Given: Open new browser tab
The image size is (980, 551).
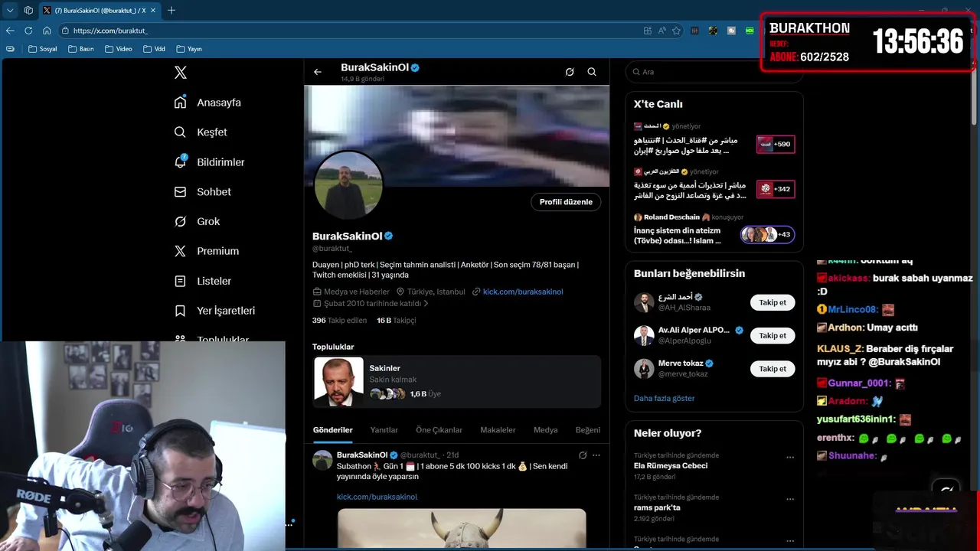Looking at the screenshot, I should coord(171,10).
